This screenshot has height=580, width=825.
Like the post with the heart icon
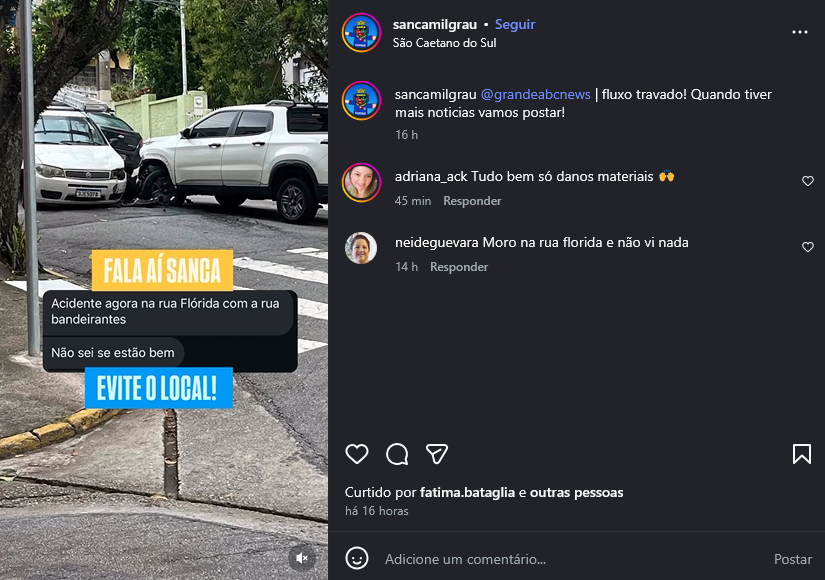point(357,454)
